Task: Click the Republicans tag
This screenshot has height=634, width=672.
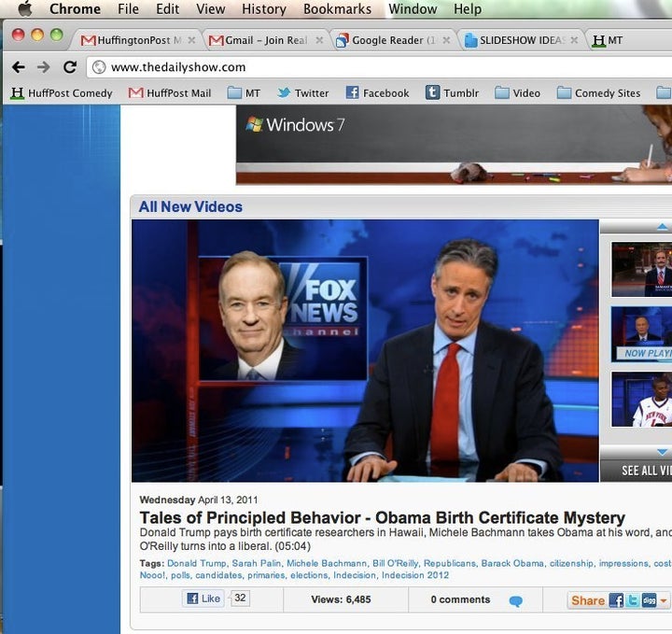Action: (449, 563)
